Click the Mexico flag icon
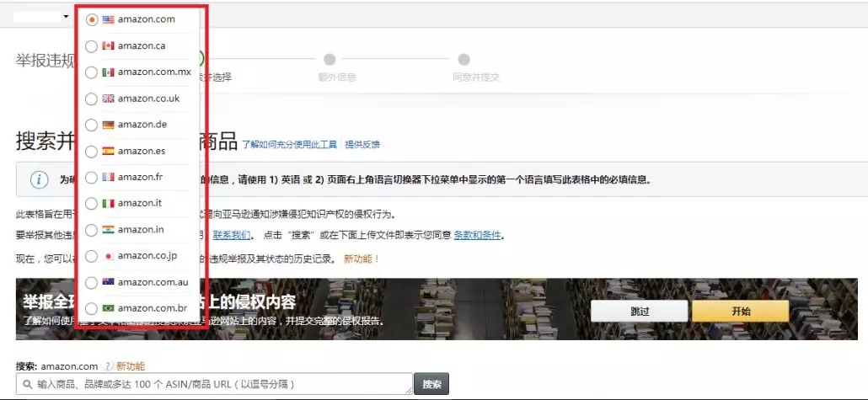 pyautogui.click(x=109, y=72)
